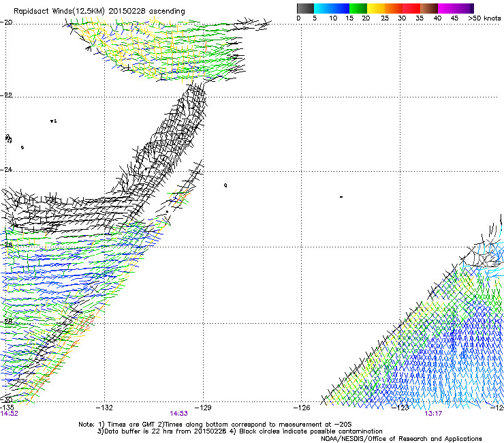Click the note line starting 'Note: 1) Times are GMT'
Viewport: 504px width, 443px height.
point(215,425)
